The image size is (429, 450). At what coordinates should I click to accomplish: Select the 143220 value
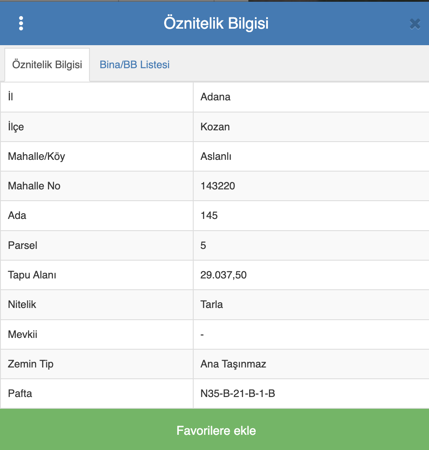pyautogui.click(x=218, y=186)
